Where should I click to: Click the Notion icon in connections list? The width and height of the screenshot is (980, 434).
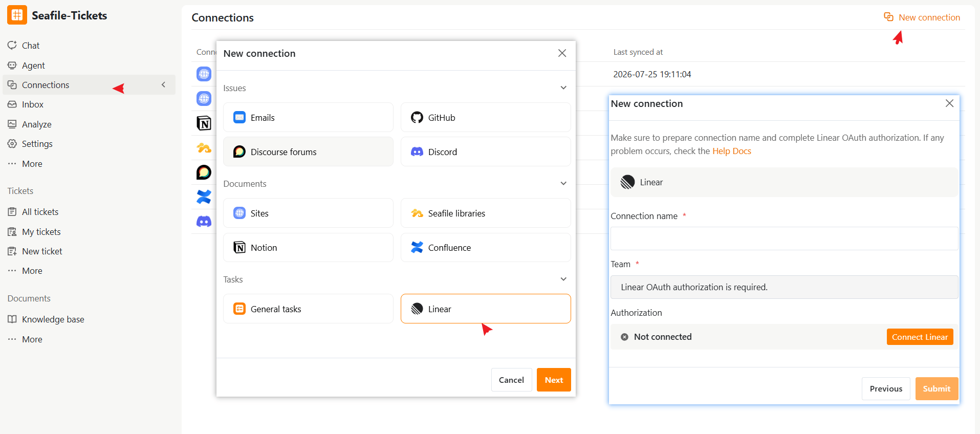coord(204,123)
